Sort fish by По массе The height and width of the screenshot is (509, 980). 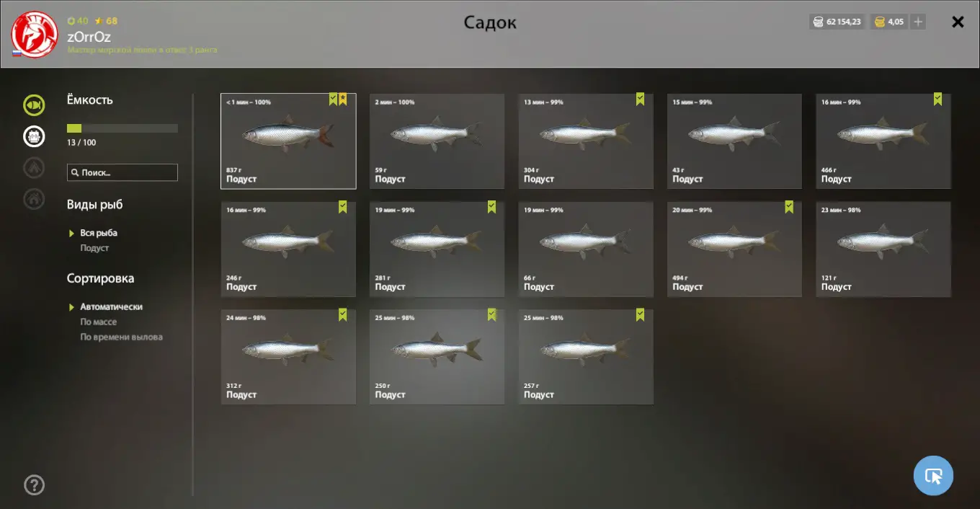[98, 322]
